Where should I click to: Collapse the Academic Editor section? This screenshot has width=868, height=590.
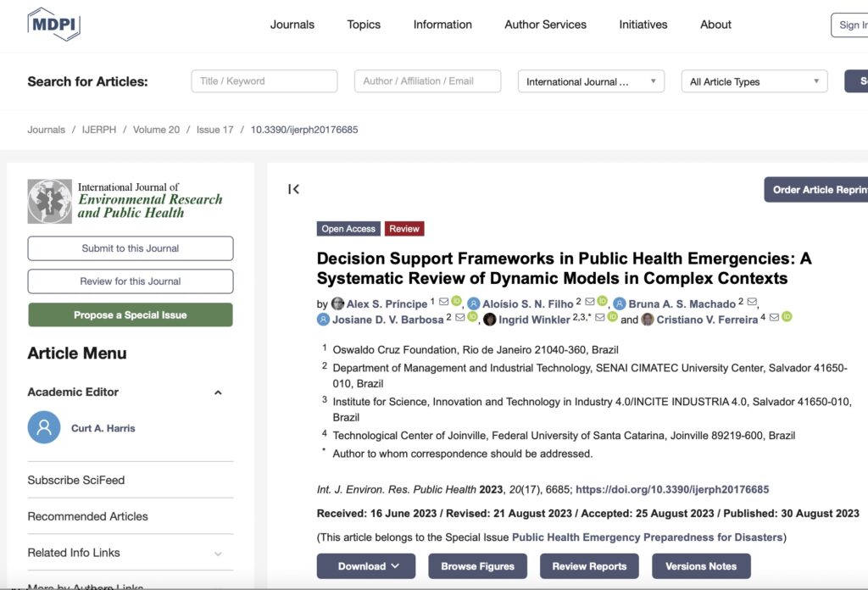(x=218, y=392)
